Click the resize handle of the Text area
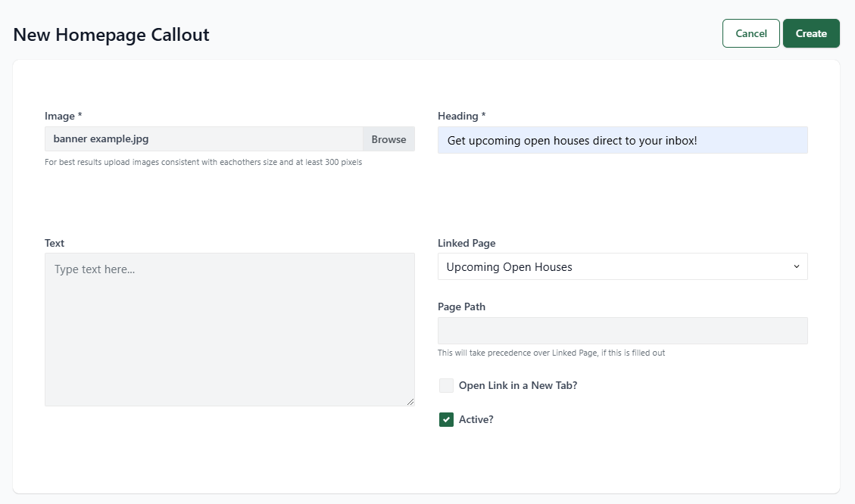Screen dimensions: 855x504 point(411,402)
